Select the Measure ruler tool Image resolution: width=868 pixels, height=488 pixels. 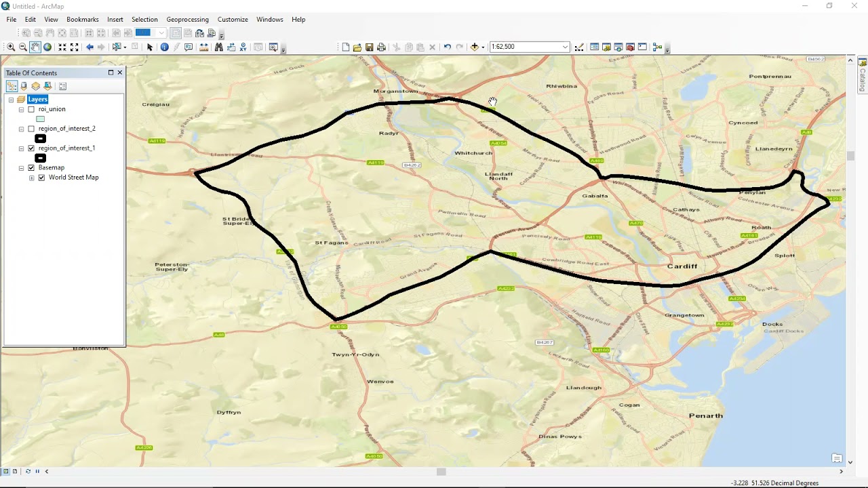click(x=203, y=47)
